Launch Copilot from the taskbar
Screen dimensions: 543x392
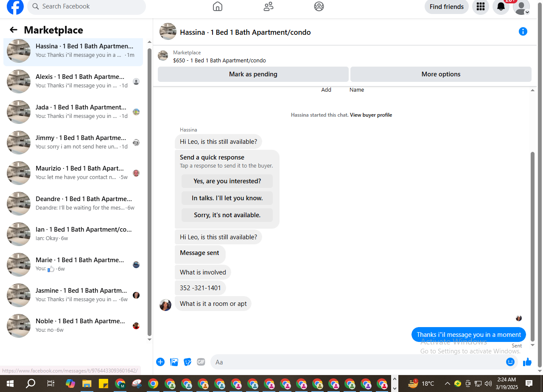pyautogui.click(x=70, y=384)
